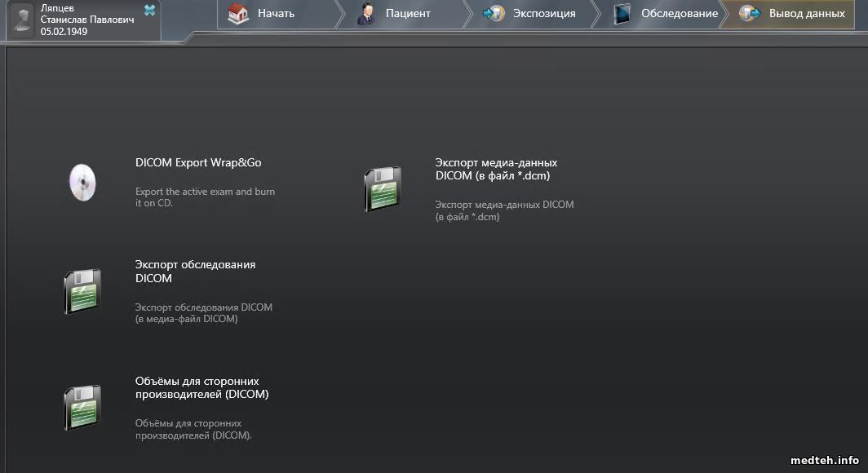Image resolution: width=868 pixels, height=473 pixels.
Task: Start Экспорт обследования DICOM by its title
Action: click(x=195, y=271)
